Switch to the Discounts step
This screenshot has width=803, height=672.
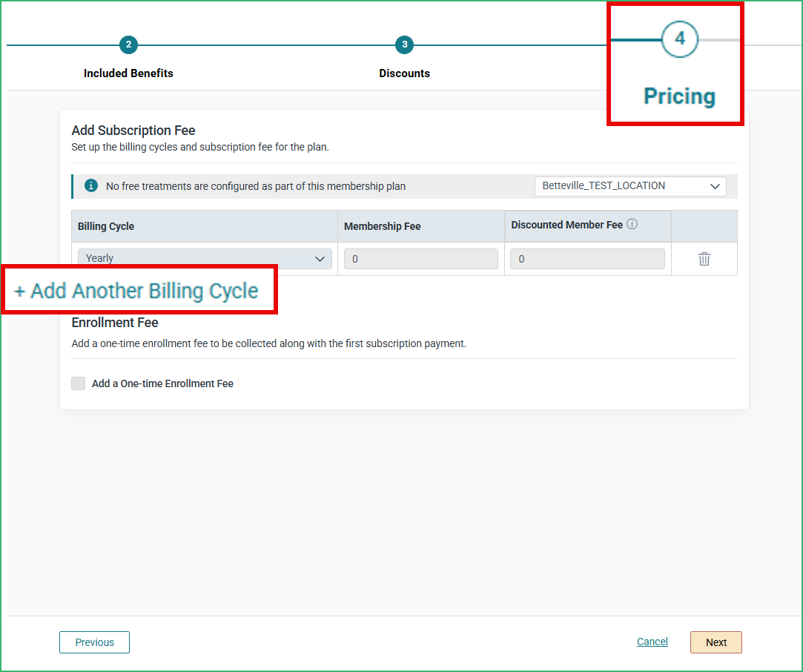click(x=404, y=73)
